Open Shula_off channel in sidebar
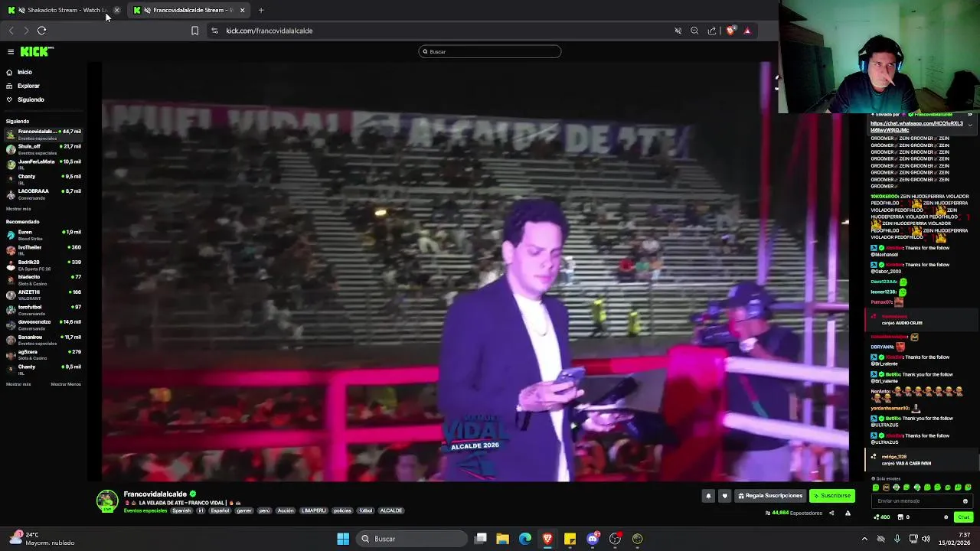980x551 pixels. coord(44,148)
